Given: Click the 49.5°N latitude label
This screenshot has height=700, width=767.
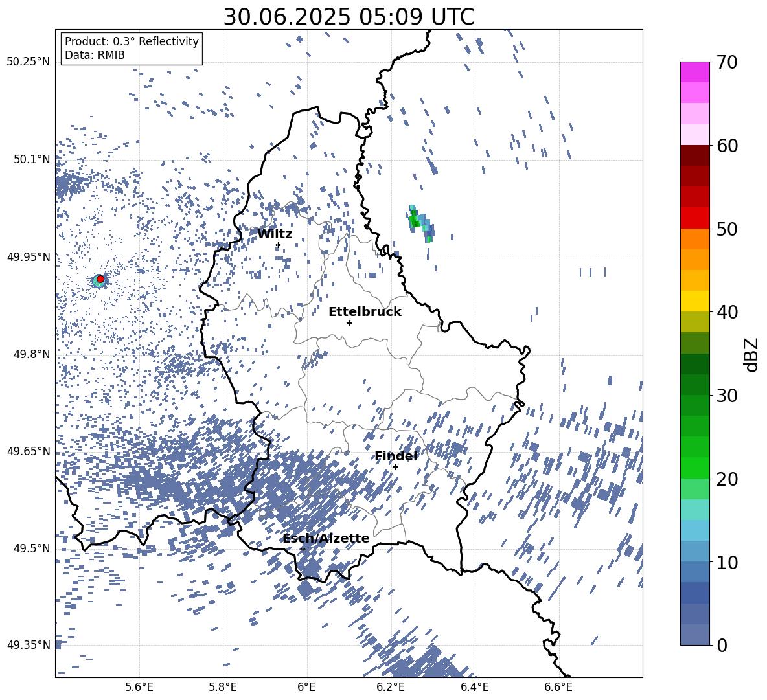Looking at the screenshot, I should pyautogui.click(x=31, y=548).
